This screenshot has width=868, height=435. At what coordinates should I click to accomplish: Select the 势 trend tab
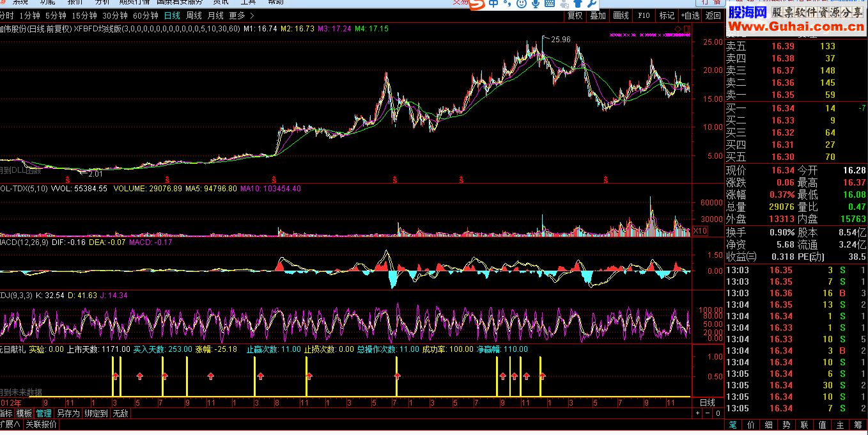[787, 425]
